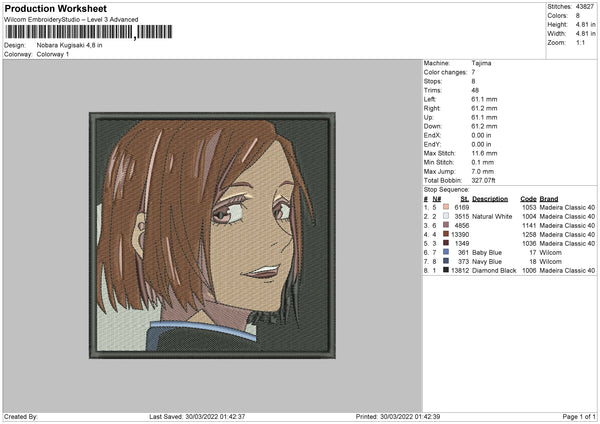Click thread code 1258

point(529,235)
